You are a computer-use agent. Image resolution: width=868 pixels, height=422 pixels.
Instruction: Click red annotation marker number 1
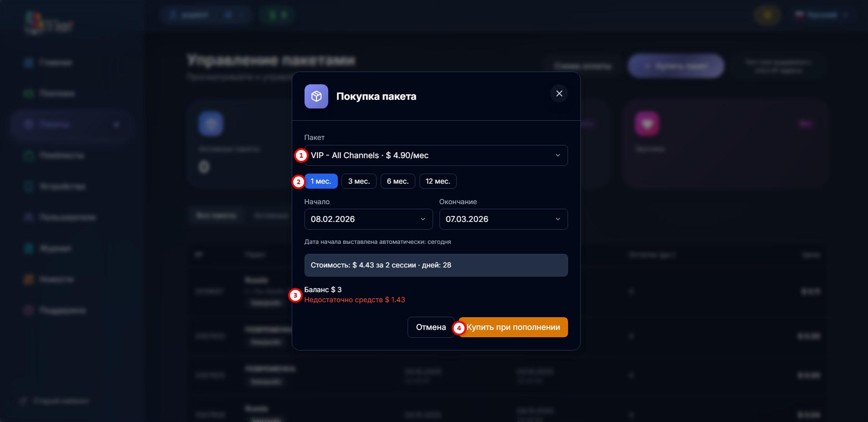coord(301,155)
